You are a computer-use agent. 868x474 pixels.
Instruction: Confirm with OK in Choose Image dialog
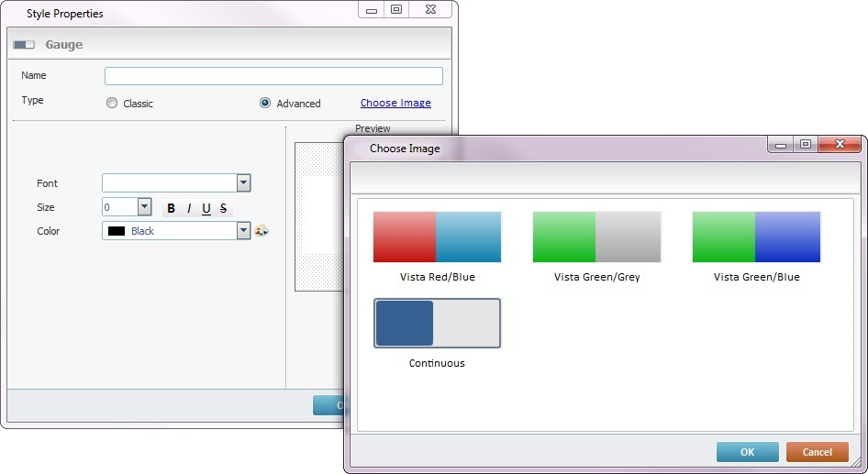click(747, 452)
